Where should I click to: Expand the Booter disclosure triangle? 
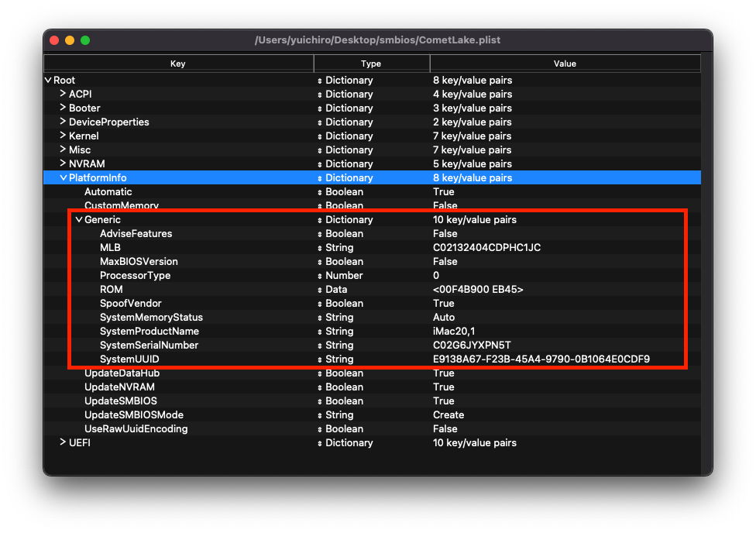click(x=63, y=108)
